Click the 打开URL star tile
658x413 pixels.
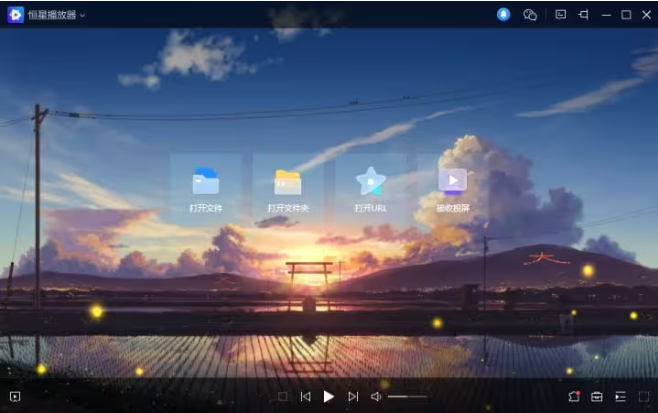371,189
